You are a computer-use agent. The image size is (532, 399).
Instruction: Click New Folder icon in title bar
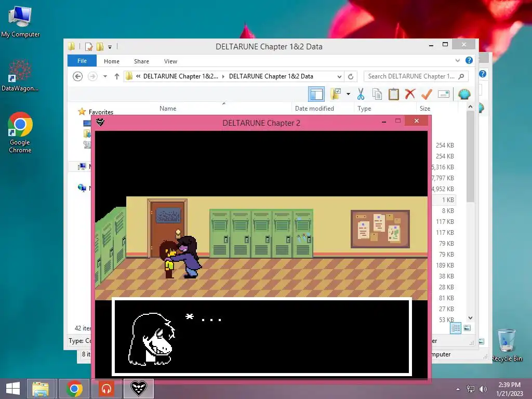click(100, 46)
